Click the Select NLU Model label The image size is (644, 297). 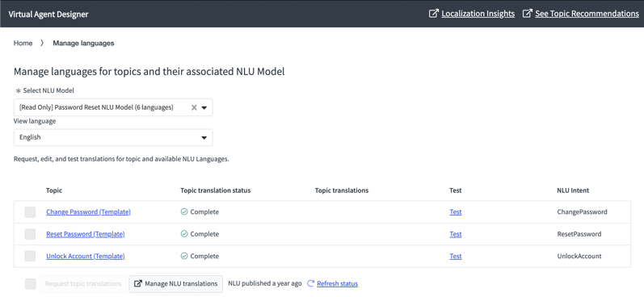pos(48,90)
